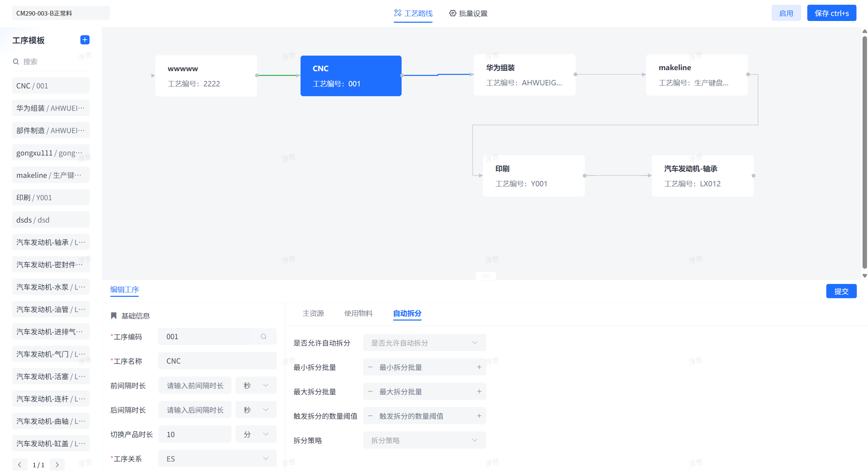
Task: Open the 工序关系 ES dropdown
Action: click(x=217, y=458)
